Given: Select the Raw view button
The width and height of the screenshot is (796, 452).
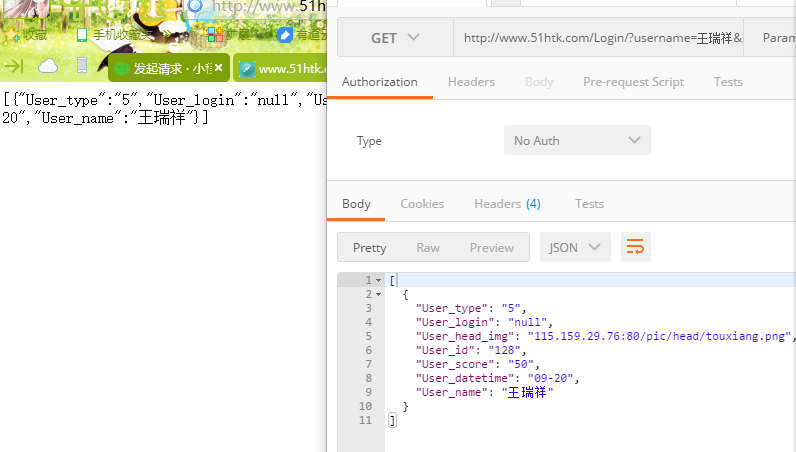Looking at the screenshot, I should tap(428, 247).
